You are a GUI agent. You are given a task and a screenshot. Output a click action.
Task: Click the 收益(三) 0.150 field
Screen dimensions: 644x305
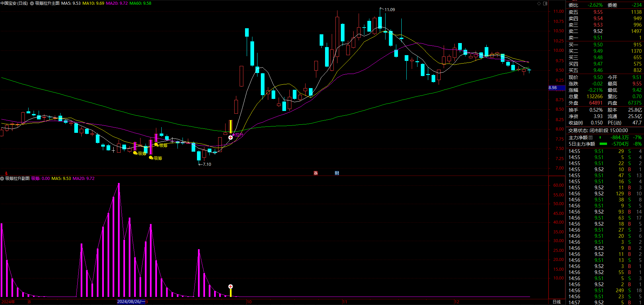[586, 123]
